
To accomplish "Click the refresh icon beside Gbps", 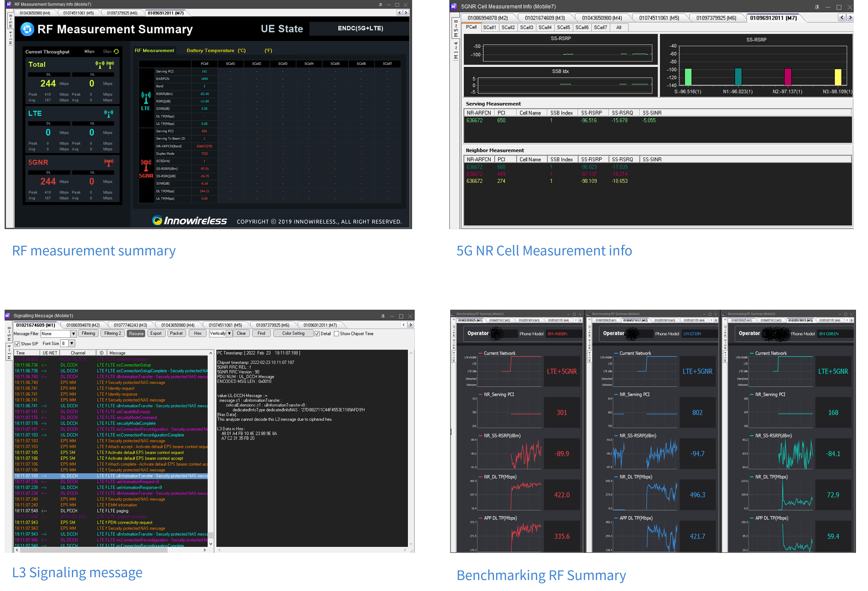I will [x=116, y=52].
